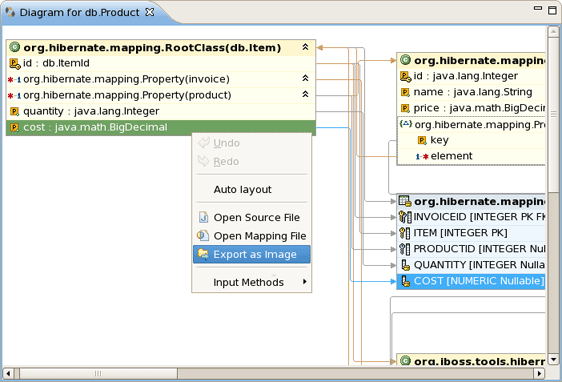Screen dimensions: 562x382
Task: Click the vertical scrollbar up arrow
Action: pos(553,32)
